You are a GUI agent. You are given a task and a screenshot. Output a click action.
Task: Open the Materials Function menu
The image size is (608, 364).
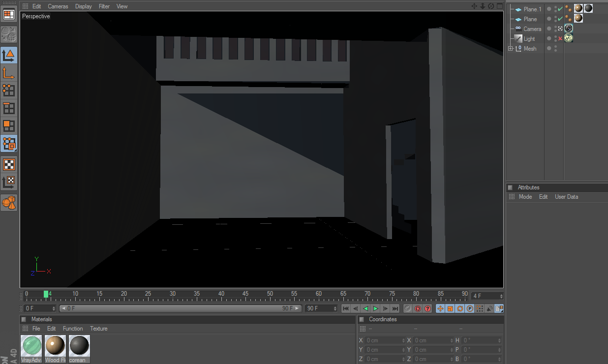click(x=73, y=329)
